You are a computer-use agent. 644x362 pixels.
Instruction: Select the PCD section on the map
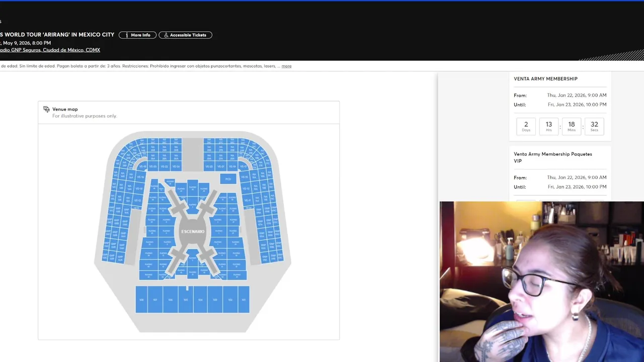click(228, 179)
